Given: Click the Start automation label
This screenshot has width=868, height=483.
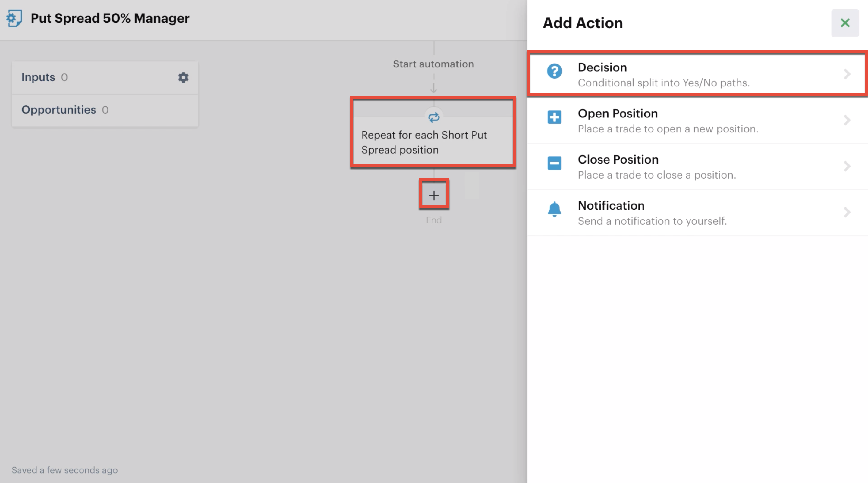Looking at the screenshot, I should (433, 64).
